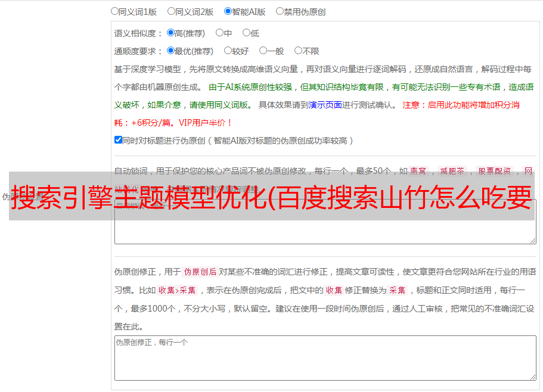Set 通顺度要求 to 一般
This screenshot has width=543, height=392.
[263, 51]
